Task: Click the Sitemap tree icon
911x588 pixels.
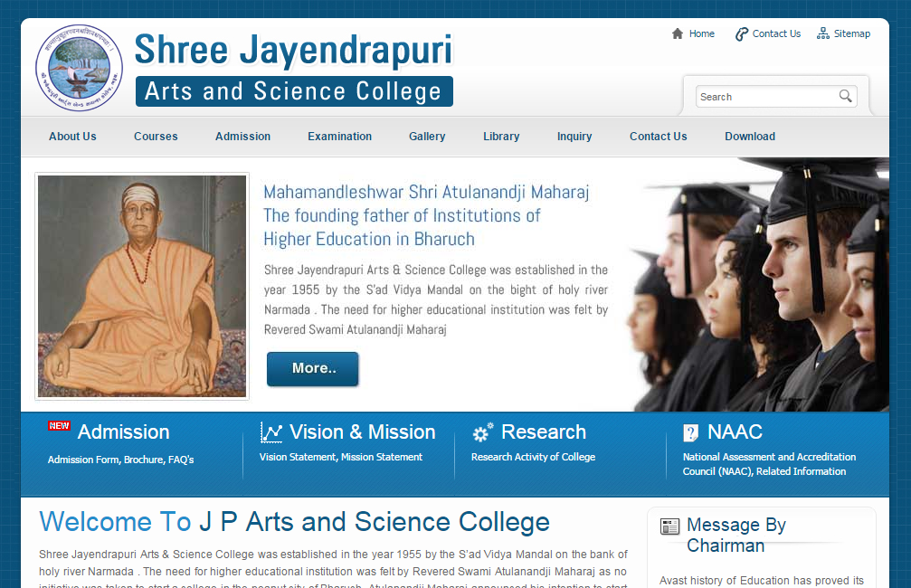Action: 822,33
